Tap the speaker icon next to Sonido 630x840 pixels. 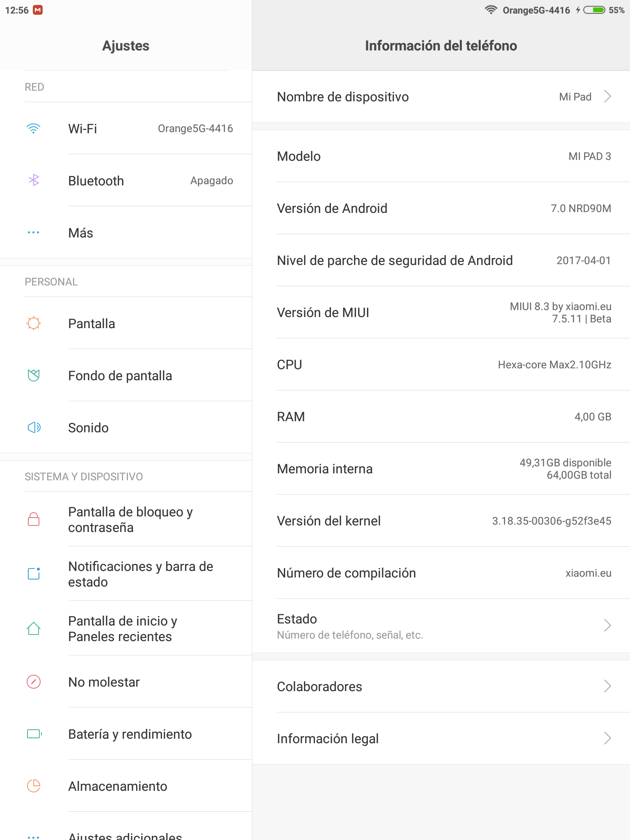34,427
